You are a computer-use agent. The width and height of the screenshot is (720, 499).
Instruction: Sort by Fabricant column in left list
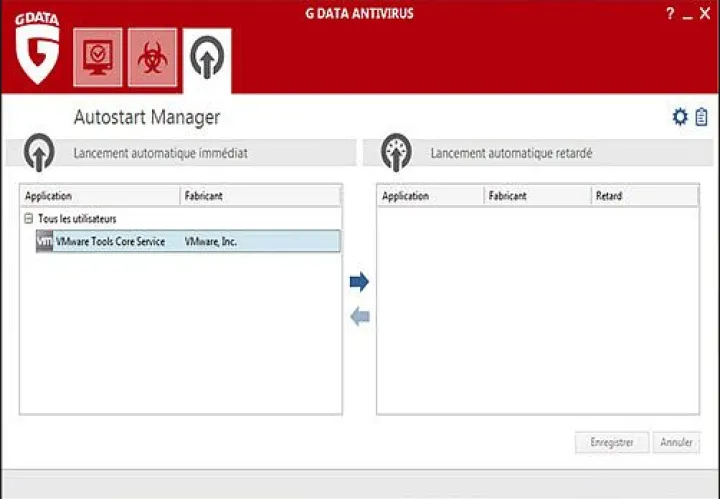[260, 196]
